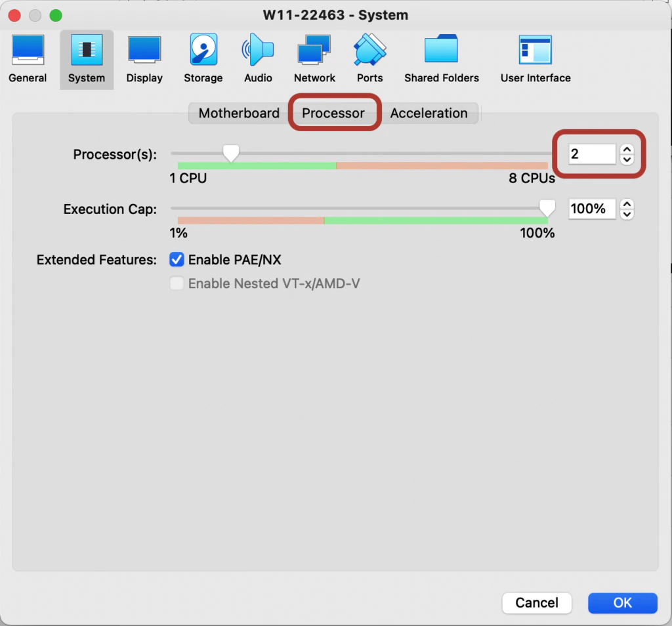
Task: Open the Display settings icon
Action: 144,58
